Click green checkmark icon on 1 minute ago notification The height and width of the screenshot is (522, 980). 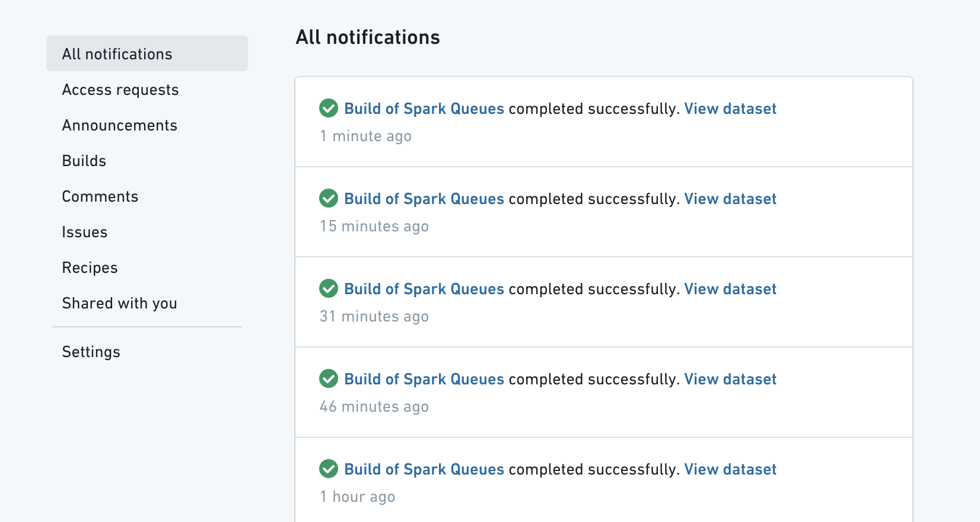[x=329, y=108]
